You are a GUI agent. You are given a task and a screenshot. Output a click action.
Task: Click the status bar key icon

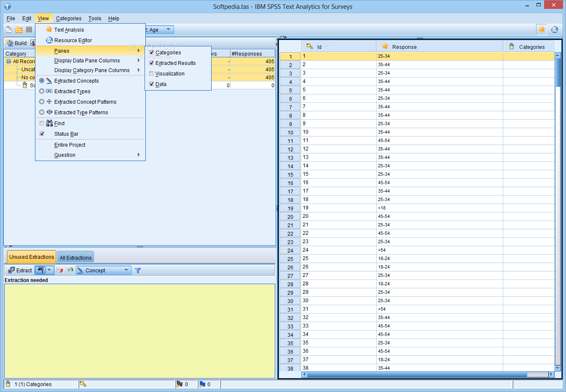click(x=83, y=384)
